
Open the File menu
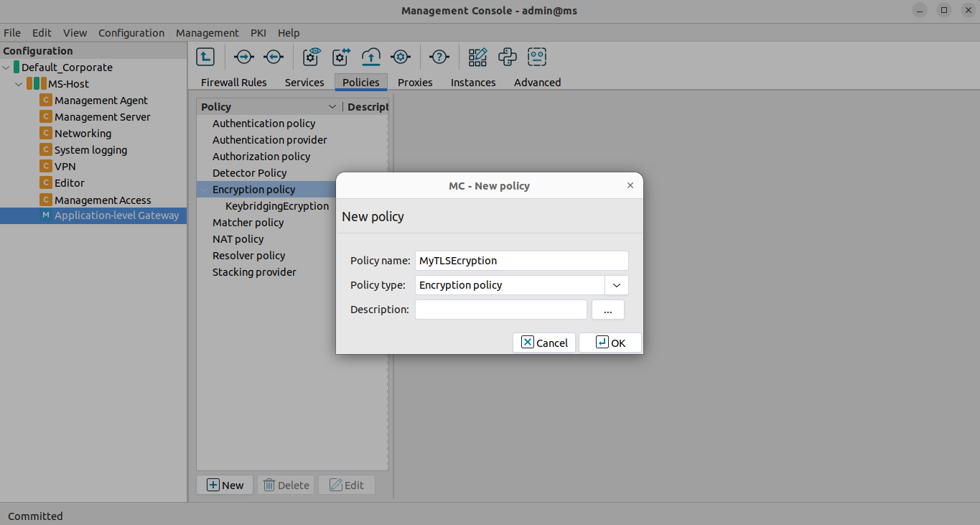pyautogui.click(x=12, y=32)
